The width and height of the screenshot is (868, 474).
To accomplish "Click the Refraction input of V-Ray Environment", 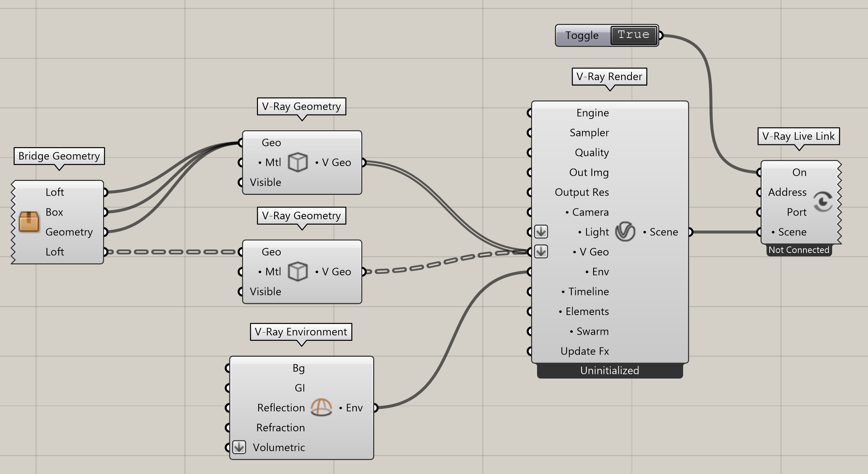I will click(281, 427).
